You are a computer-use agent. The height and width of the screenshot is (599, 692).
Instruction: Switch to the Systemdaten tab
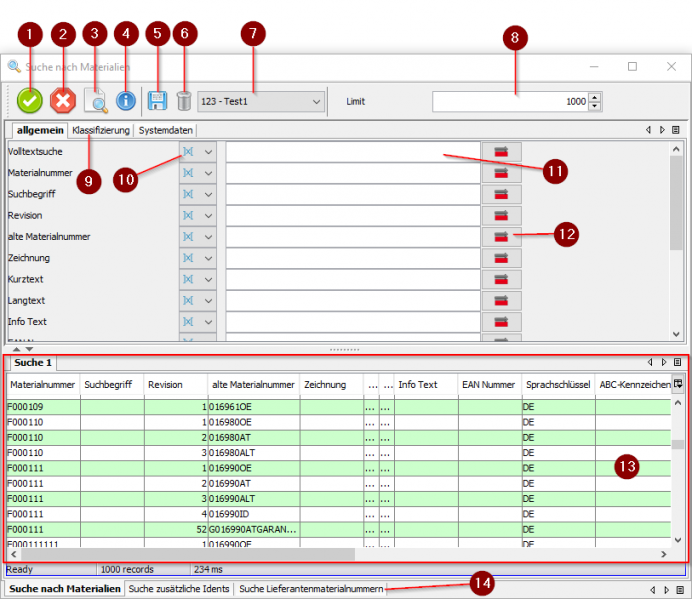pos(166,131)
